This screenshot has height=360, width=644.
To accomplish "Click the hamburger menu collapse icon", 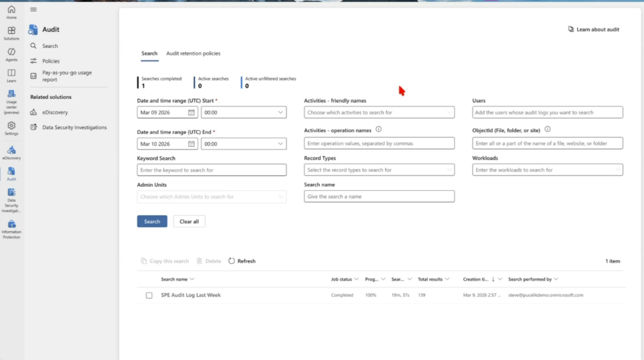I will pyautogui.click(x=33, y=9).
